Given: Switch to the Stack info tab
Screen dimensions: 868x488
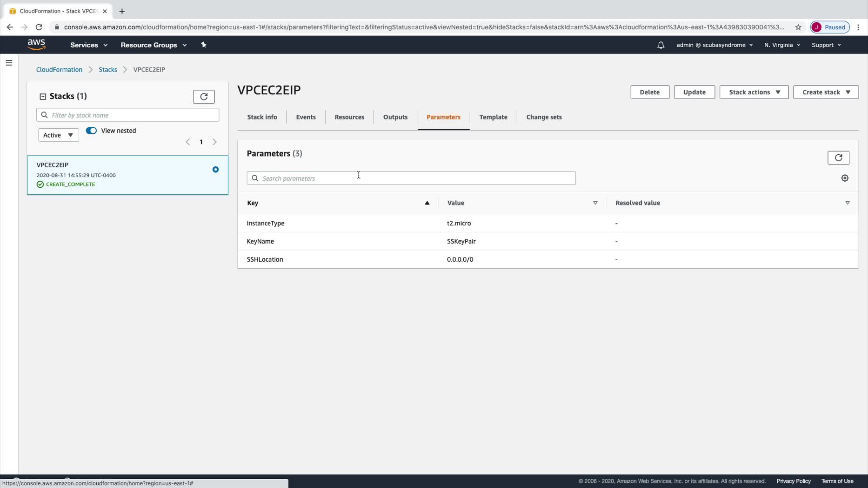Looking at the screenshot, I should pyautogui.click(x=262, y=117).
